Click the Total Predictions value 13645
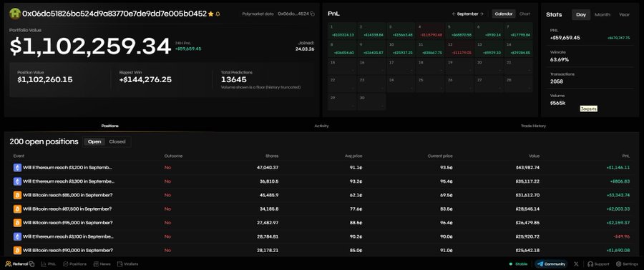This screenshot has height=270, width=644. click(234, 80)
